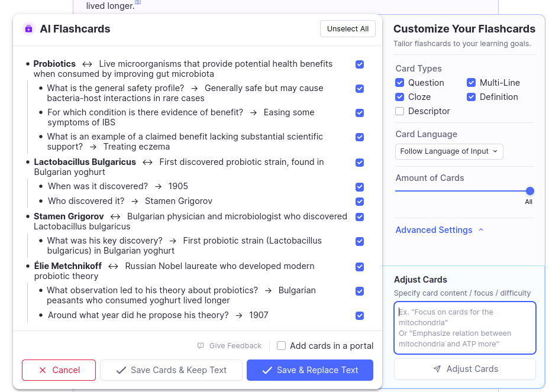Click the X icon on the Cancel button
The height and width of the screenshot is (392, 549).
[x=43, y=370]
